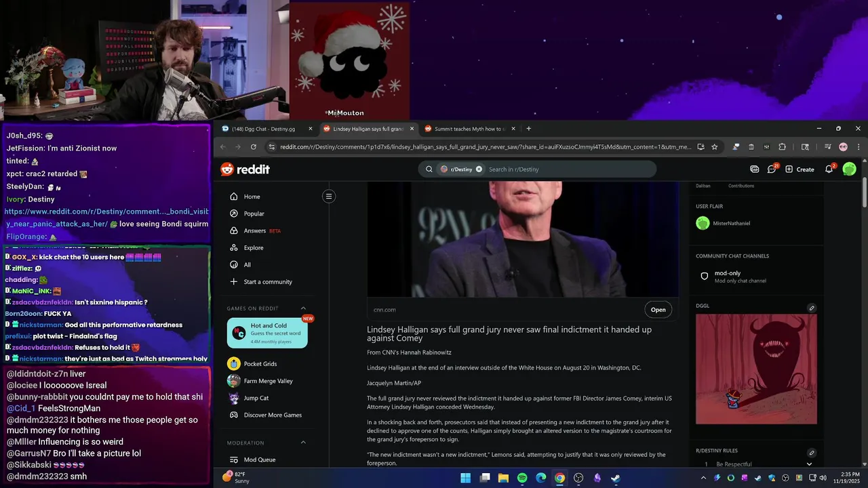Click the Reddit page scrollbar
The width and height of the screenshot is (868, 488).
(x=864, y=194)
